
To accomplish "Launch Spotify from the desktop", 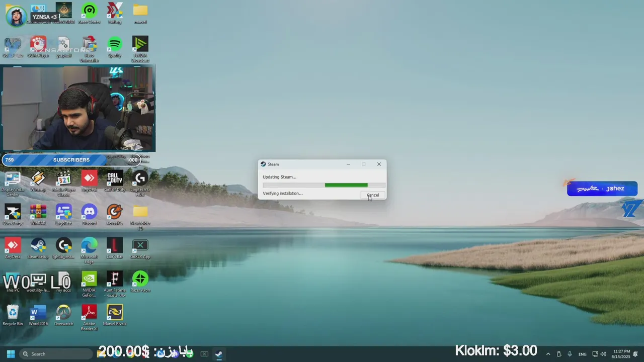I will tap(115, 47).
